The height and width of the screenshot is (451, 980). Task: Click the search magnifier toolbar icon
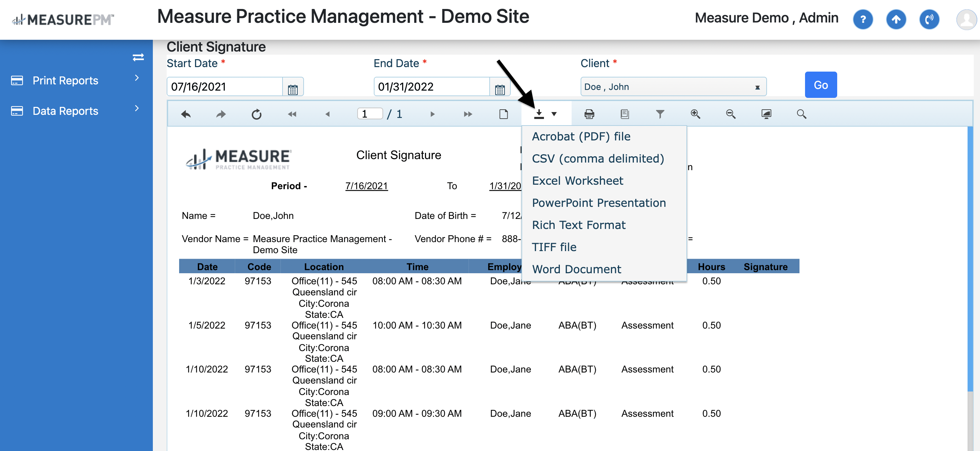tap(801, 114)
